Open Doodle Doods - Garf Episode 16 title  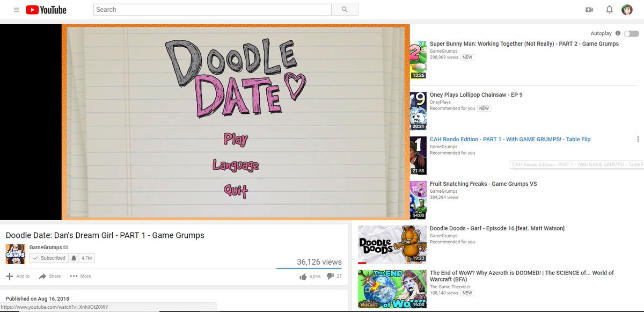pyautogui.click(x=497, y=229)
